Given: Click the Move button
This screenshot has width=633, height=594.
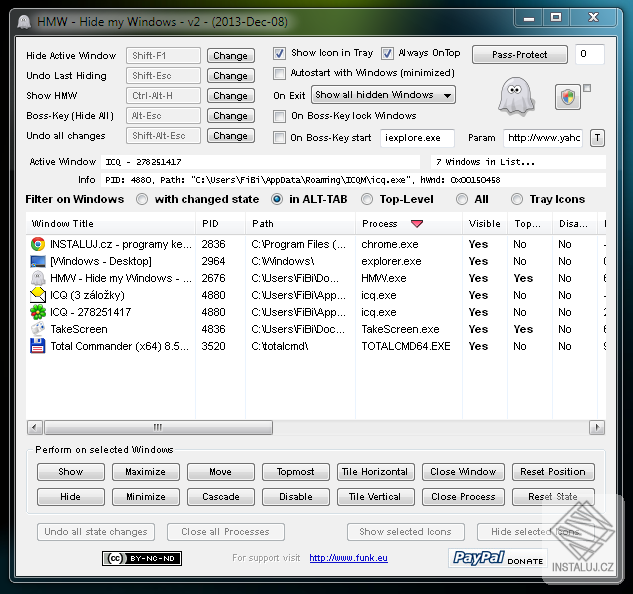Looking at the screenshot, I should (221, 472).
